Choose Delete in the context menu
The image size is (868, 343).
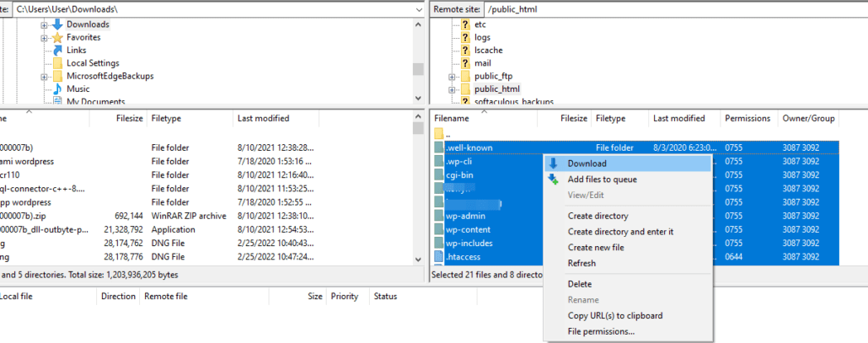(x=627, y=284)
